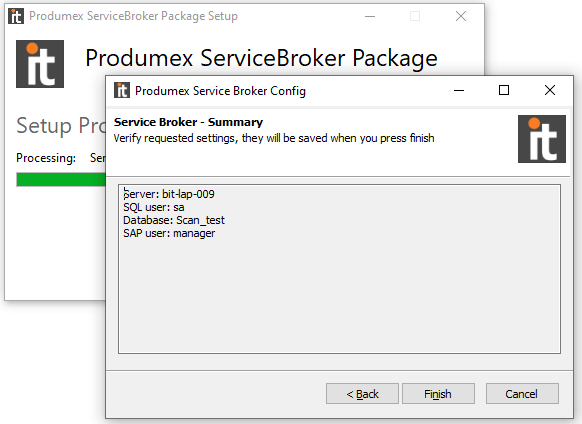Image resolution: width=582 pixels, height=424 pixels.
Task: Click the large orange-dot logo in summary header
Action: tap(542, 139)
